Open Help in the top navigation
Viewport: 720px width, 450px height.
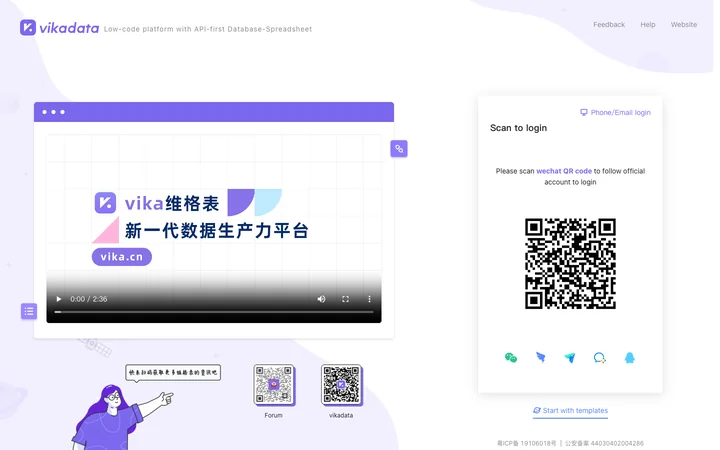(648, 25)
